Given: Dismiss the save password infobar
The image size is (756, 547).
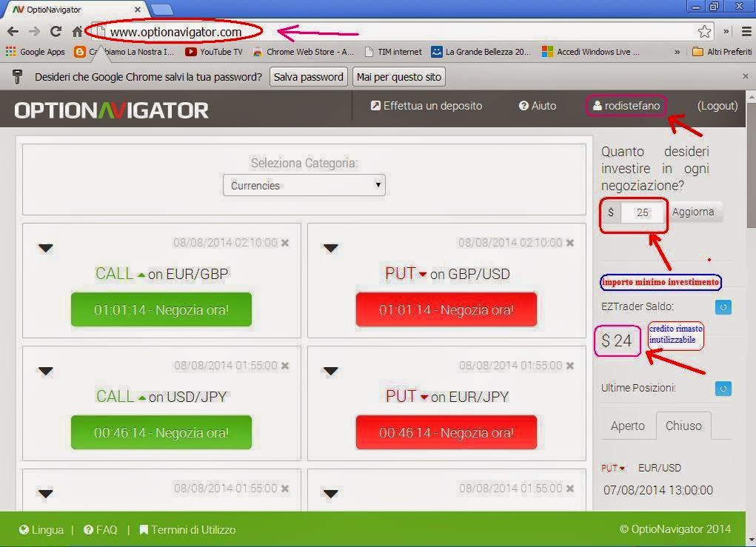Looking at the screenshot, I should (x=746, y=76).
